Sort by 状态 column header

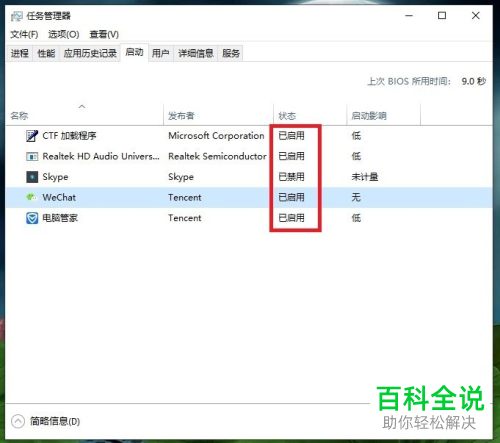[x=310, y=115]
